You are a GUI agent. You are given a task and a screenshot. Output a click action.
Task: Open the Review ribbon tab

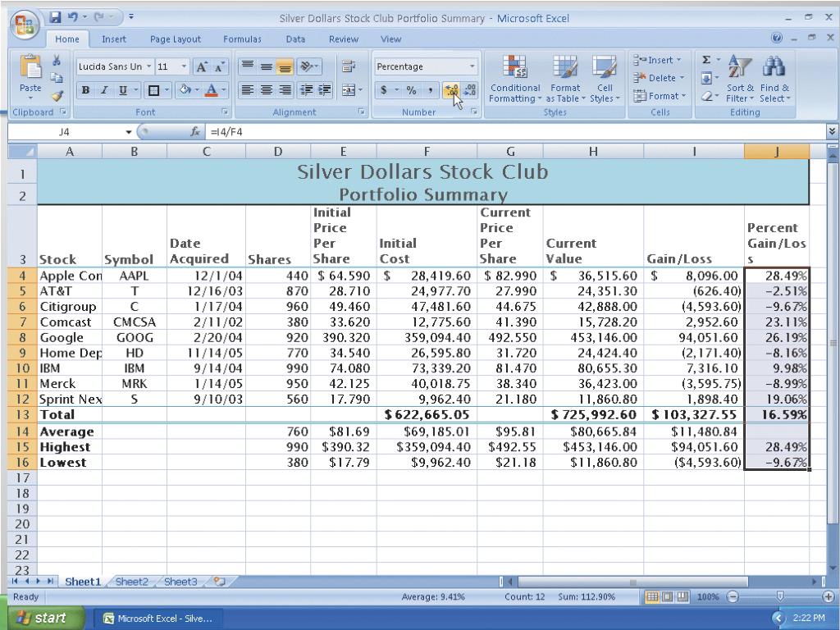point(344,39)
